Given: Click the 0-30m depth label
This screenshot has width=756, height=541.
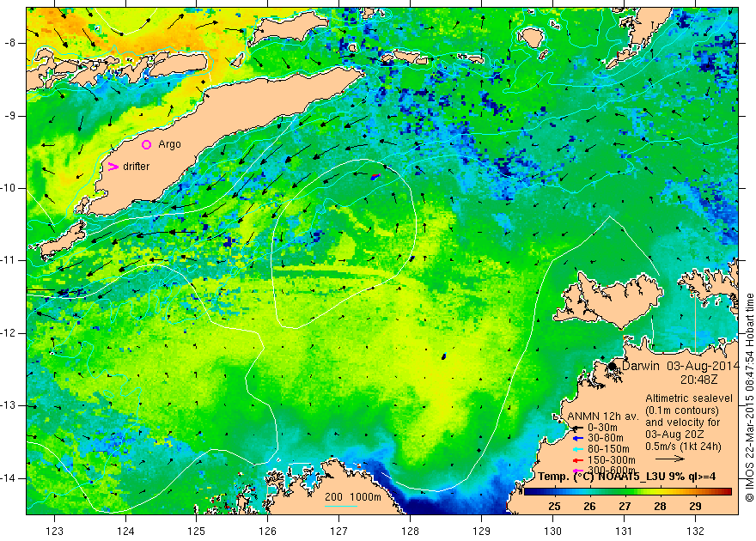Looking at the screenshot, I should (603, 428).
